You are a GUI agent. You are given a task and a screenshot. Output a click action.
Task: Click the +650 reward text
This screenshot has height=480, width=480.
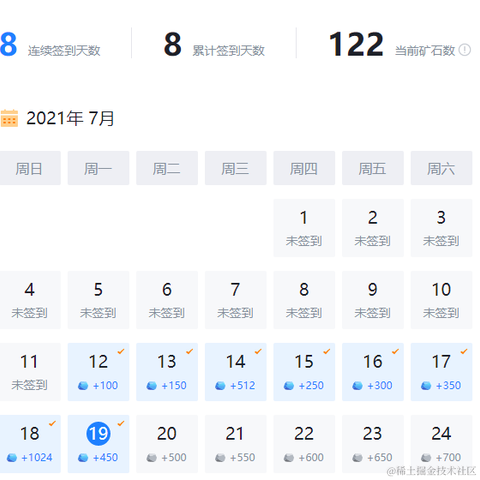[x=380, y=458]
